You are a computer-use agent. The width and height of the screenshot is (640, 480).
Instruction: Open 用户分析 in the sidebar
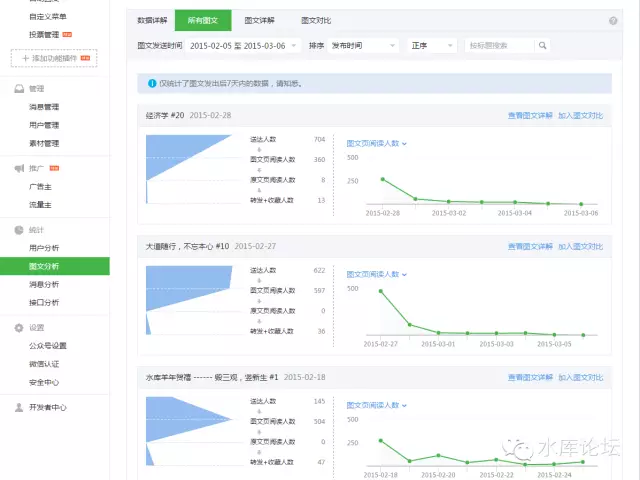coord(44,247)
